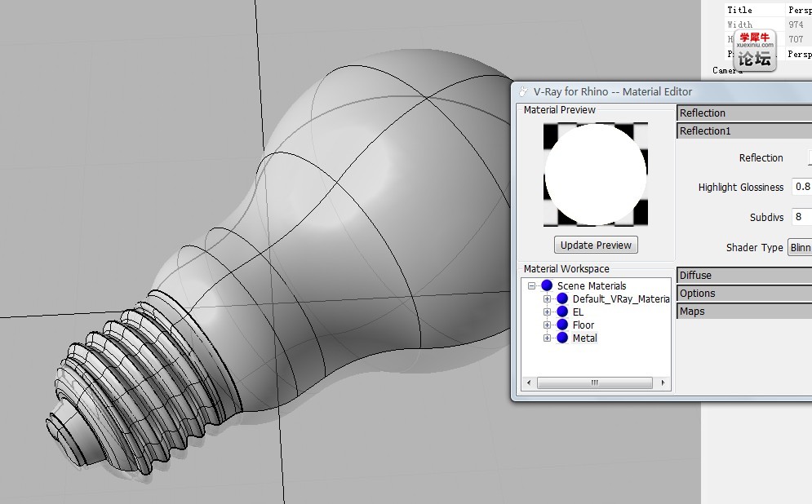This screenshot has height=504, width=812.
Task: Click the Material Editor title bar icon
Action: point(523,91)
